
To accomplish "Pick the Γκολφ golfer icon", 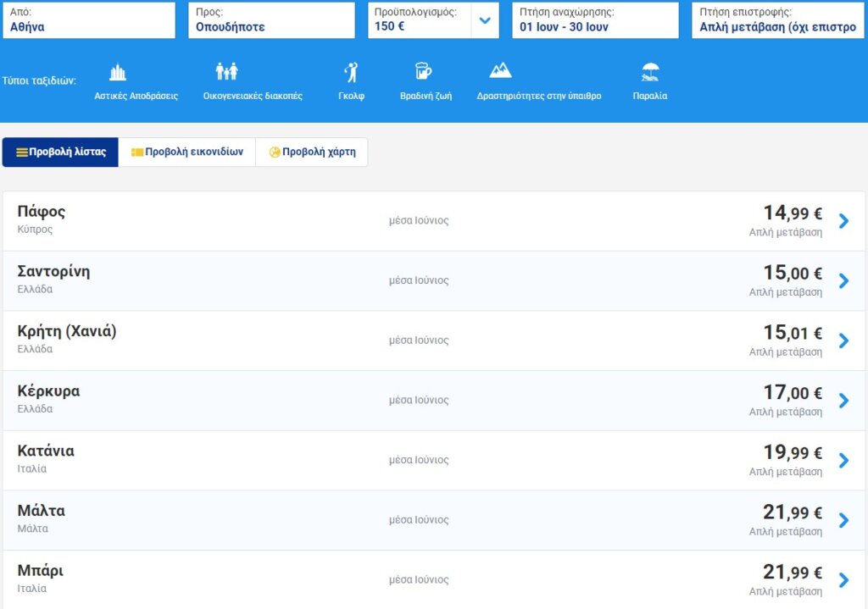I will click(x=351, y=72).
